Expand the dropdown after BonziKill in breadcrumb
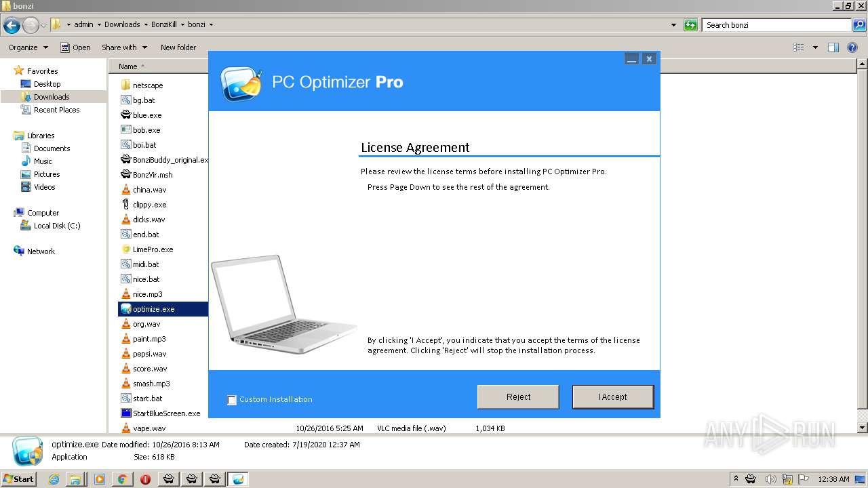This screenshot has width=868, height=488. point(182,24)
